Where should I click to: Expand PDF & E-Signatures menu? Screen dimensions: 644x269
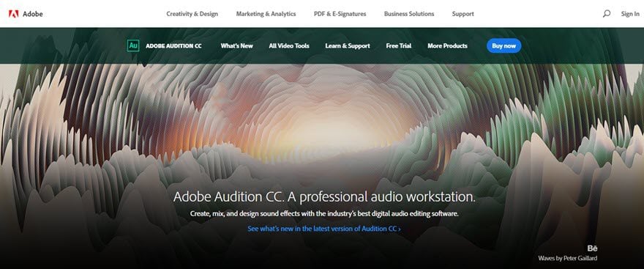340,14
